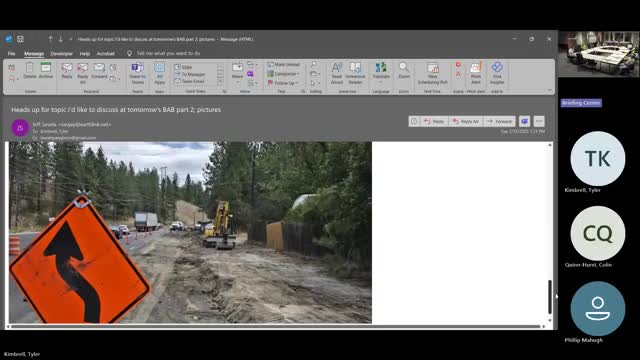This screenshot has width=640, height=360.
Task: Go to next item down arrow
Action: pyautogui.click(x=60, y=39)
